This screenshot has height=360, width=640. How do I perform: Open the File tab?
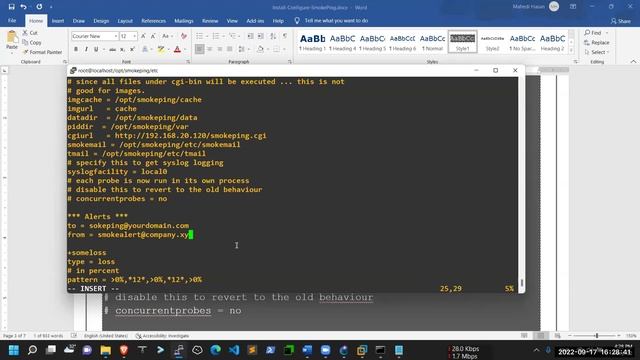(x=12, y=21)
